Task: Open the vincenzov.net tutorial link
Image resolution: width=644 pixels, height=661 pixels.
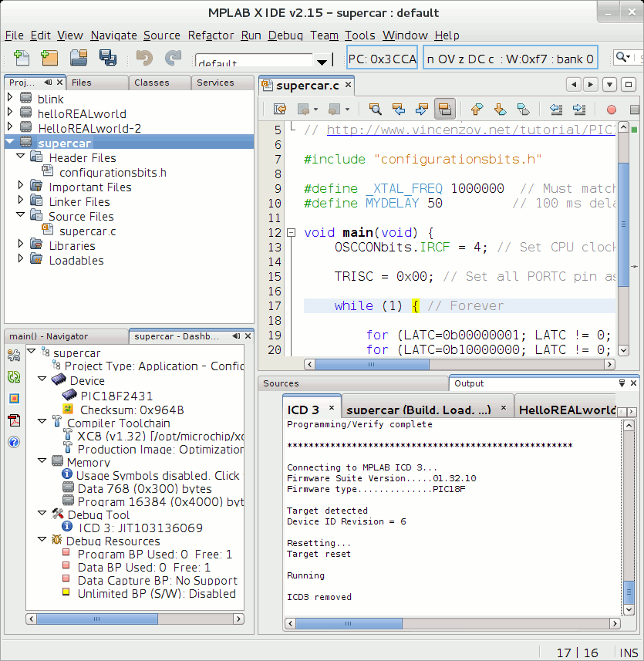Action: [470, 130]
